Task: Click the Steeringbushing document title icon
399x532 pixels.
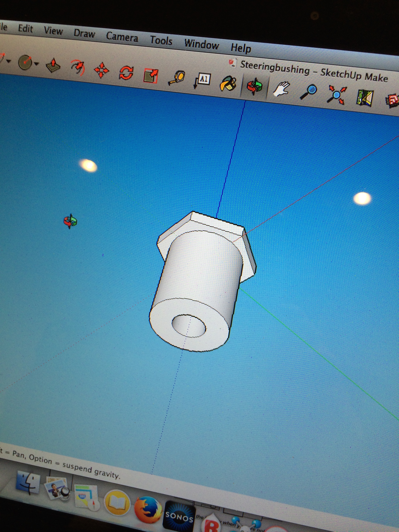Action: 233,63
